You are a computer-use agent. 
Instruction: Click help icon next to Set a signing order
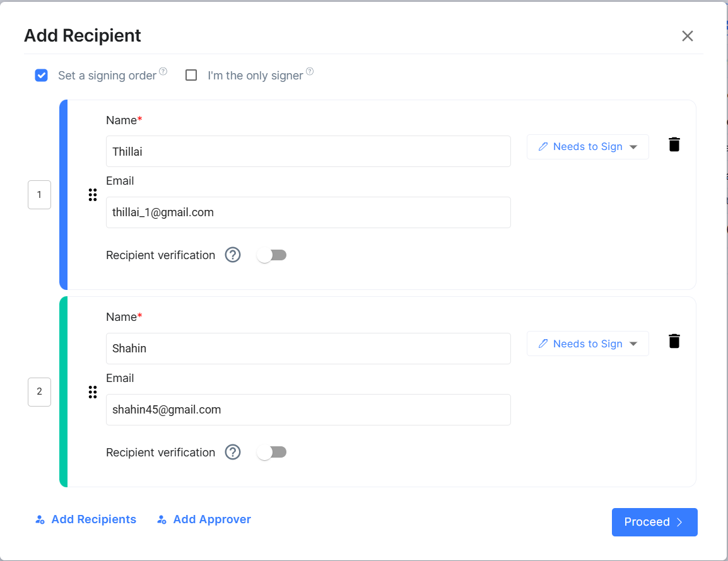pos(163,71)
